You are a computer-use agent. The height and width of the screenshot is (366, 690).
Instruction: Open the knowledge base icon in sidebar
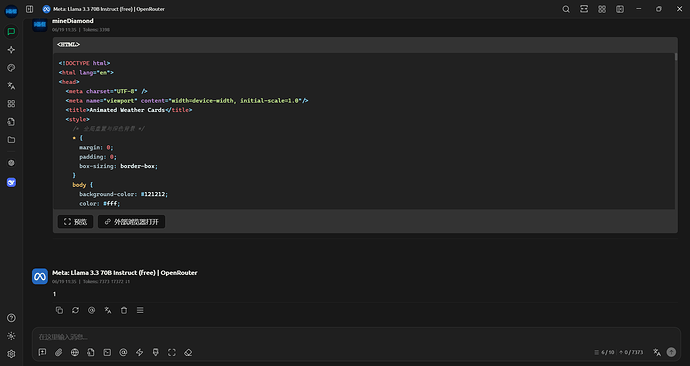[11, 122]
